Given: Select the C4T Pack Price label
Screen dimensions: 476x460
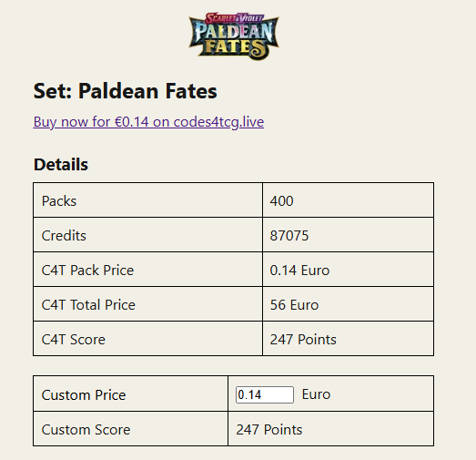Looking at the screenshot, I should (x=87, y=271).
